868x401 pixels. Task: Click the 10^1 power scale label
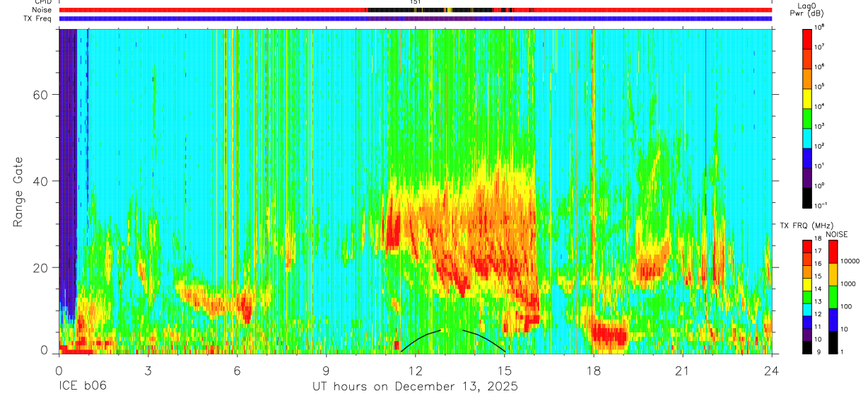click(x=819, y=165)
